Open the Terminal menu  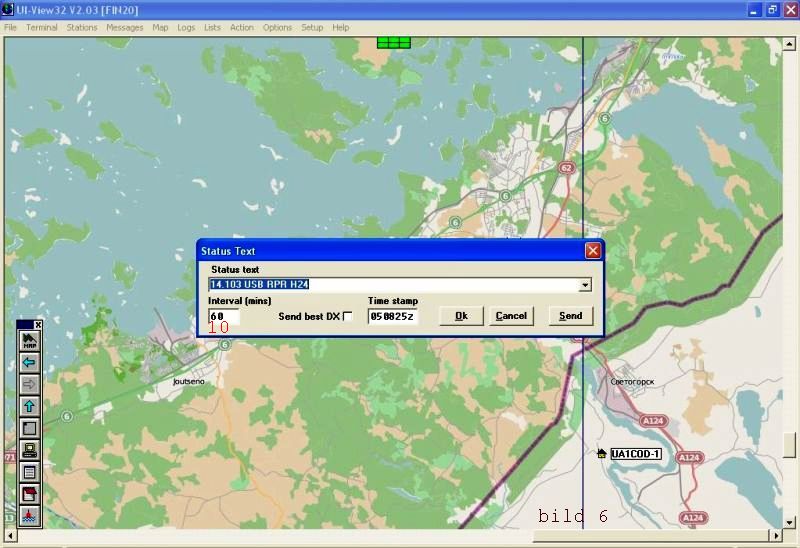(42, 28)
